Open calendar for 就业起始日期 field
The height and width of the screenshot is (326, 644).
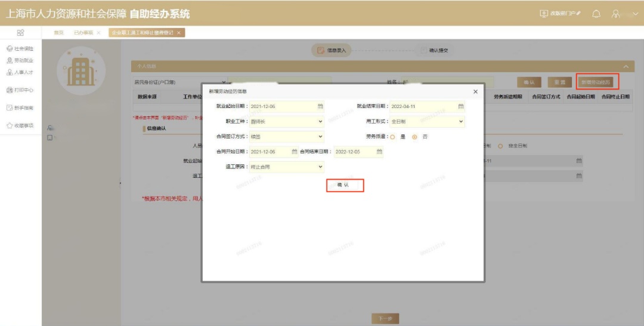tap(320, 106)
